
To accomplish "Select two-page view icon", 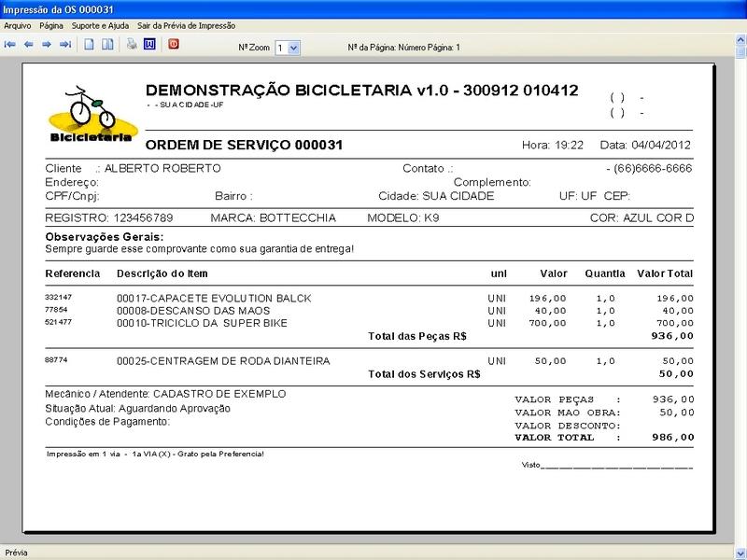I will pos(108,44).
